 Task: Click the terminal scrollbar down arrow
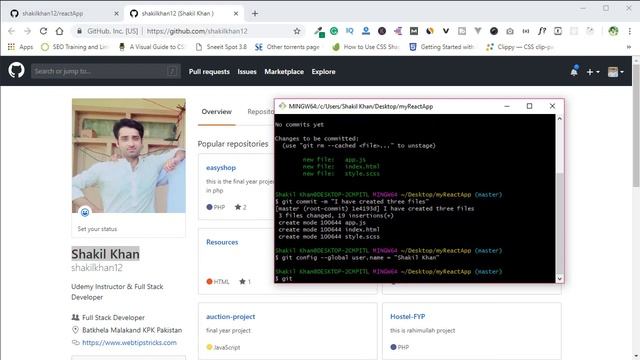pos(560,278)
